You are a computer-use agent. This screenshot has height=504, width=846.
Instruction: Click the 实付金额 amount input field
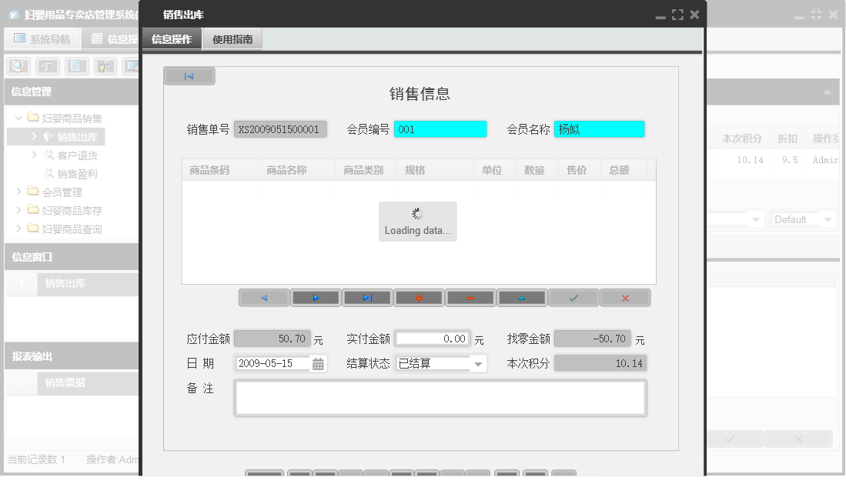pos(432,339)
